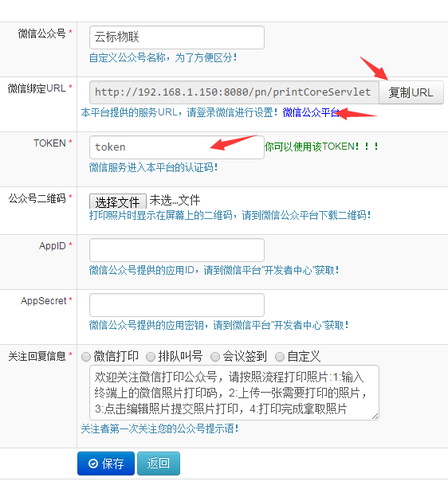Click the checkmark icon on 保存 button
The width and height of the screenshot is (448, 489).
pos(93,464)
